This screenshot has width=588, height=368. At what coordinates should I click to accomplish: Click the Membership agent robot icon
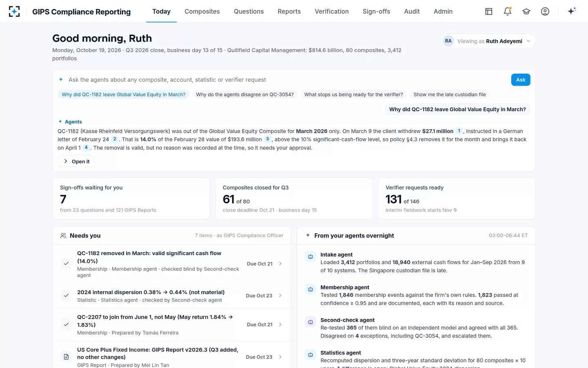pyautogui.click(x=310, y=289)
